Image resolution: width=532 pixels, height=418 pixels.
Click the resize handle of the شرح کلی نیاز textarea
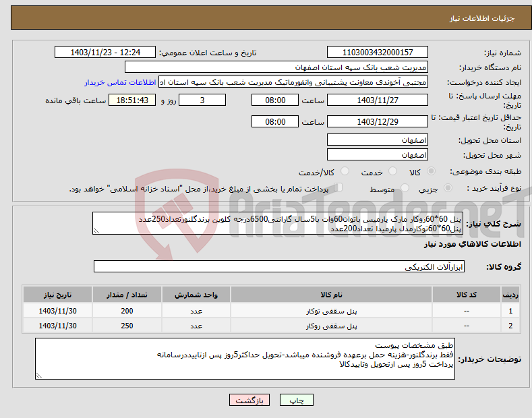click(x=96, y=231)
